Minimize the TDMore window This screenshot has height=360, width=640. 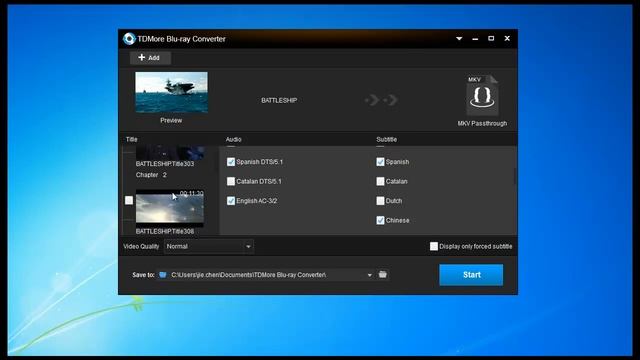475,39
